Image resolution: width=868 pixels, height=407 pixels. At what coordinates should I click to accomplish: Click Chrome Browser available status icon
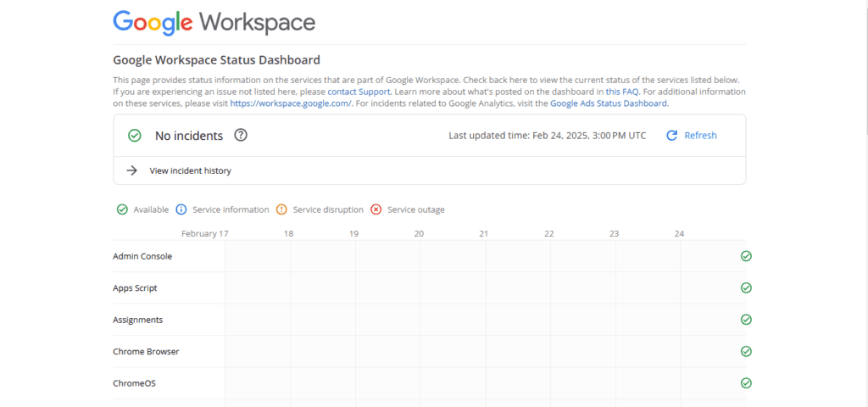[746, 351]
